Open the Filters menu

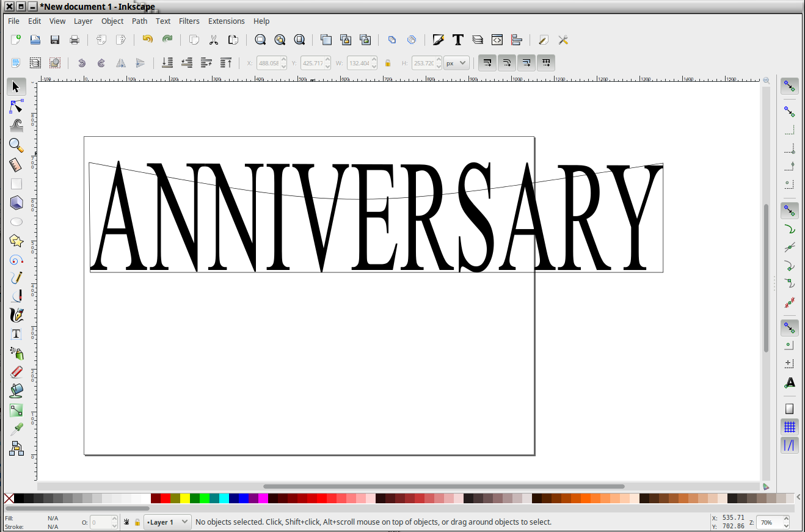(x=189, y=21)
